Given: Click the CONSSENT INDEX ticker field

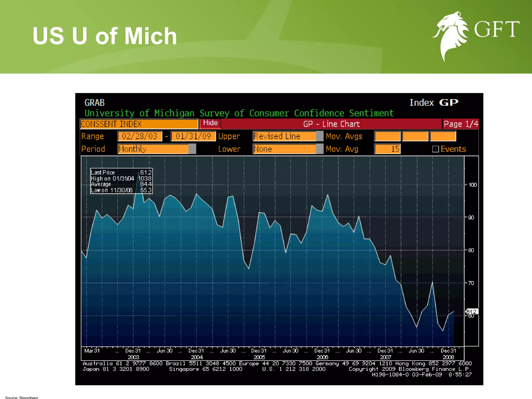Looking at the screenshot, I should pyautogui.click(x=139, y=124).
